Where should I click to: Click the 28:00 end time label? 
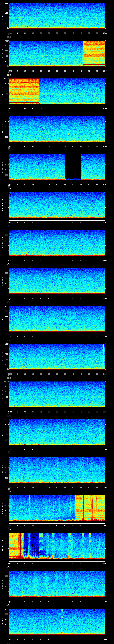(105, 525)
